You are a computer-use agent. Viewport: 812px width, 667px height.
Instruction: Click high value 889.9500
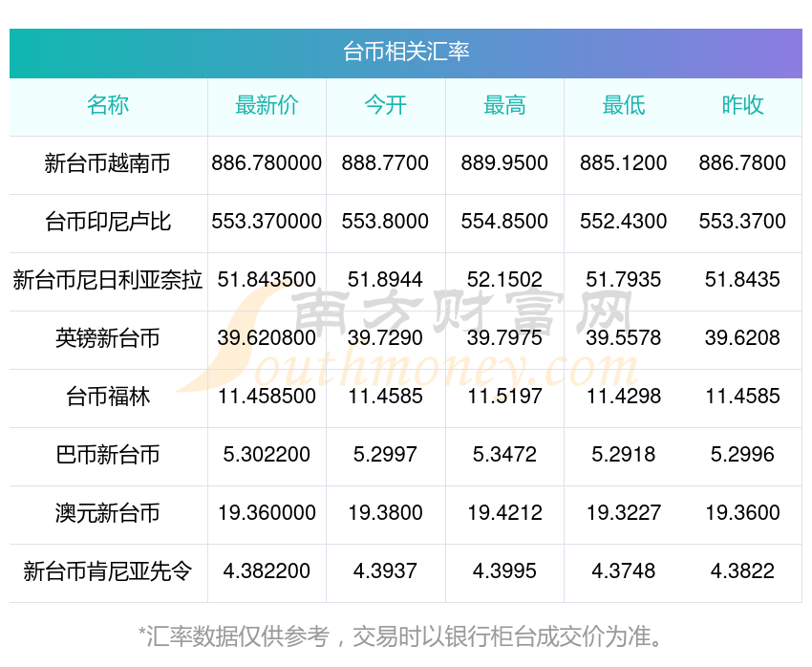tap(504, 163)
